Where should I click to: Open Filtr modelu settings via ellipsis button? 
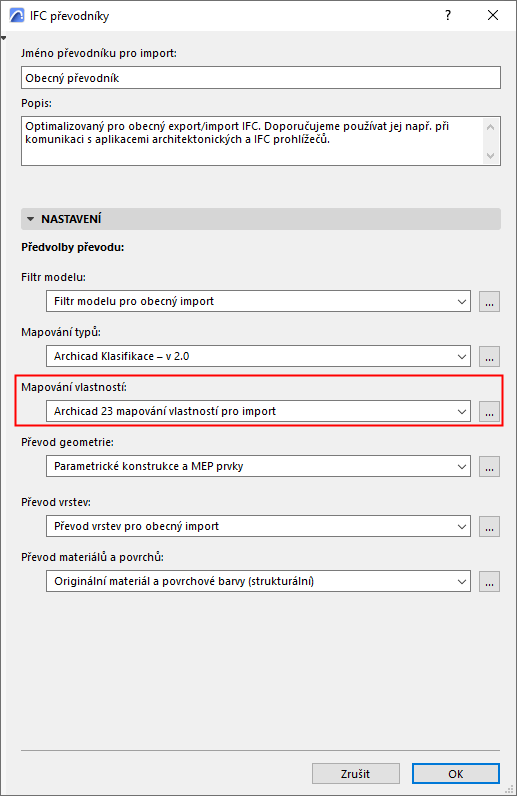pos(489,302)
